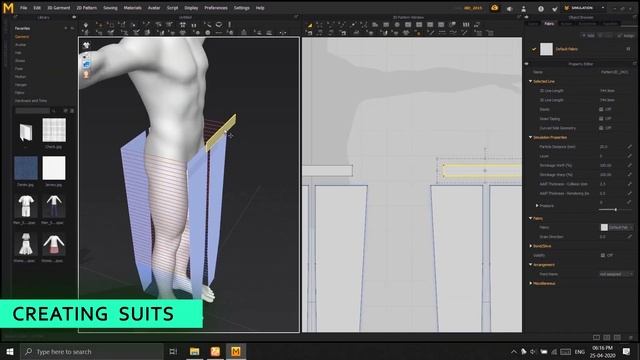Click pencil icon next to Shrinkage Warp

[x=630, y=175]
